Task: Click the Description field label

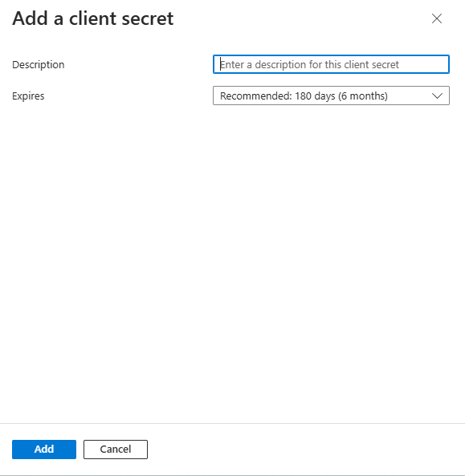Action: (x=39, y=65)
